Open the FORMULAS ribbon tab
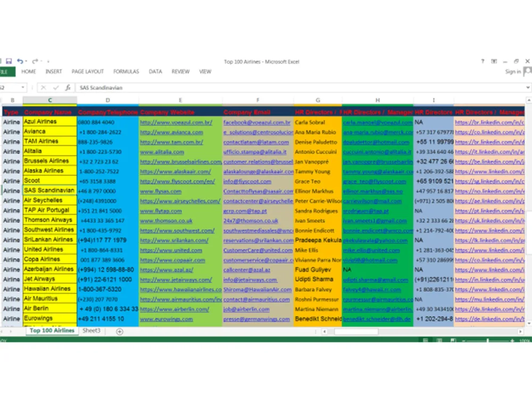Viewport: 532px width, 399px height. [x=126, y=72]
